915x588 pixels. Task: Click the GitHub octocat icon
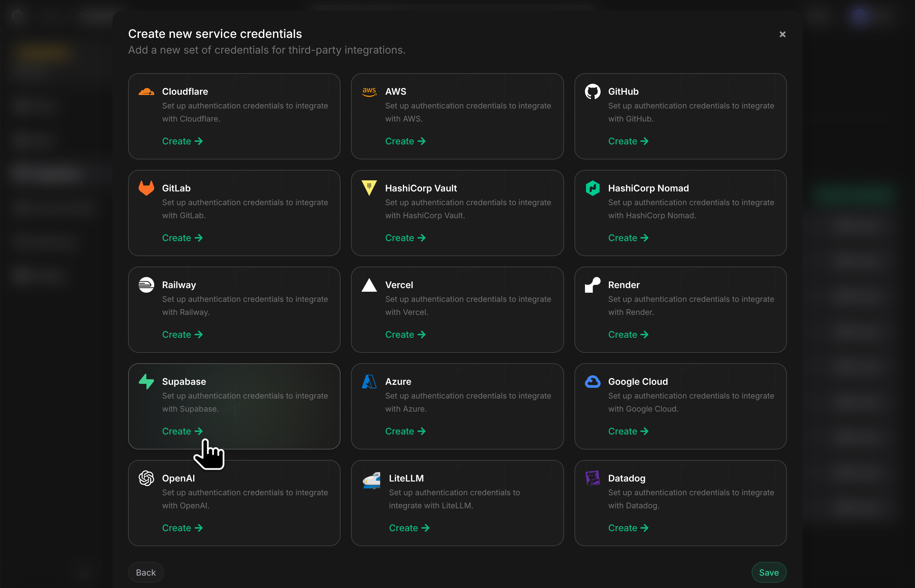[x=592, y=92]
